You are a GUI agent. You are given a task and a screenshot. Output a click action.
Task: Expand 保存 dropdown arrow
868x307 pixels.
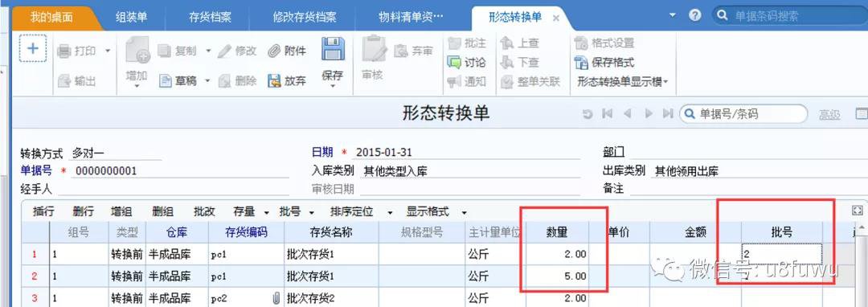334,86
